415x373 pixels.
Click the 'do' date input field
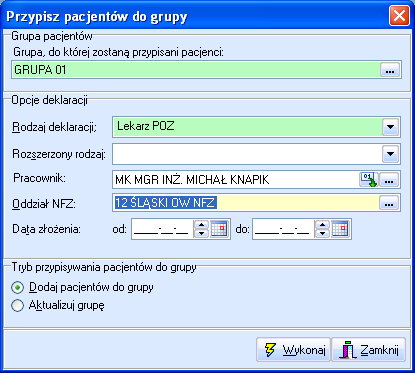pyautogui.click(x=283, y=229)
